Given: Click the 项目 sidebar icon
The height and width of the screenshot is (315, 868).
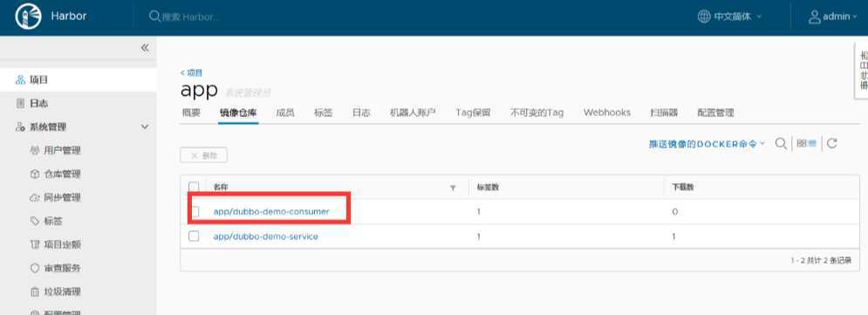Looking at the screenshot, I should click(x=20, y=80).
